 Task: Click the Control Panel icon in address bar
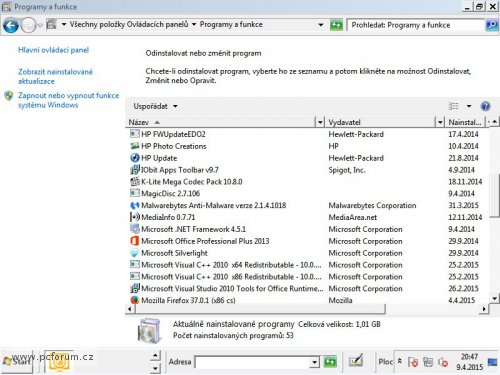pos(51,24)
